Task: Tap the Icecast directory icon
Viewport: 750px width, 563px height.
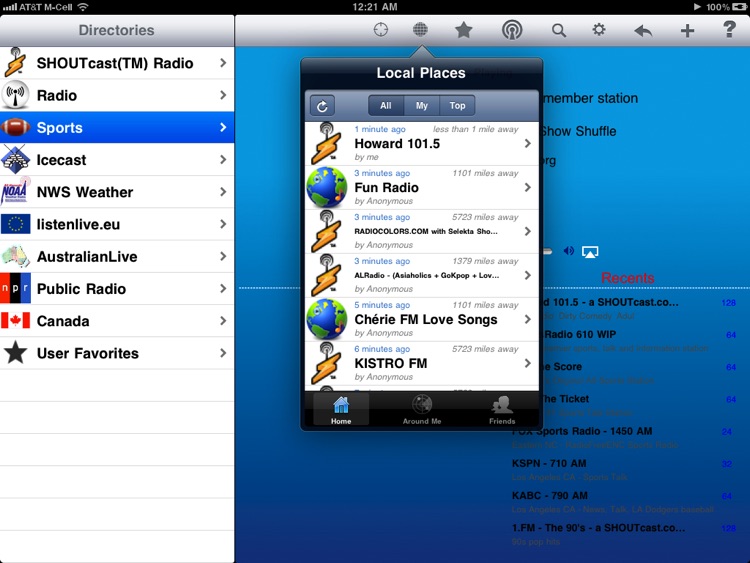Action: pos(15,159)
